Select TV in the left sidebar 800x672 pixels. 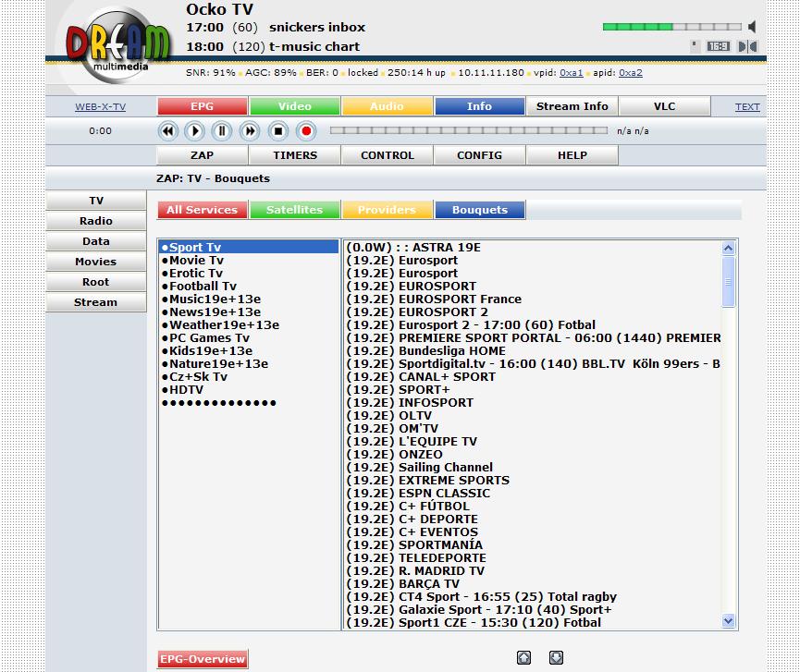click(x=96, y=201)
